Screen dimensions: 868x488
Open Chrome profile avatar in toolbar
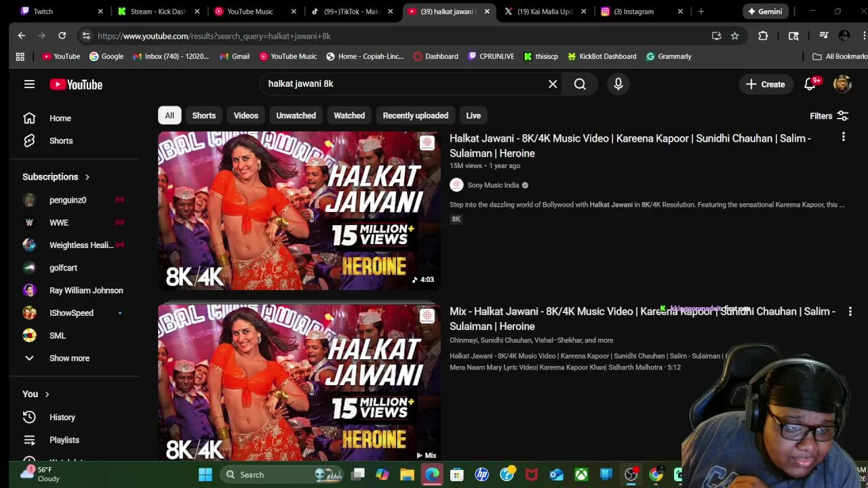coord(844,36)
